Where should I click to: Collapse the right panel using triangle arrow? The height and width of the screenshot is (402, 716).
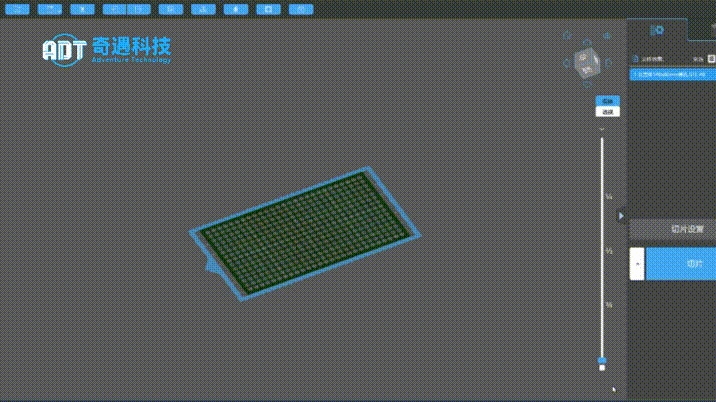621,216
